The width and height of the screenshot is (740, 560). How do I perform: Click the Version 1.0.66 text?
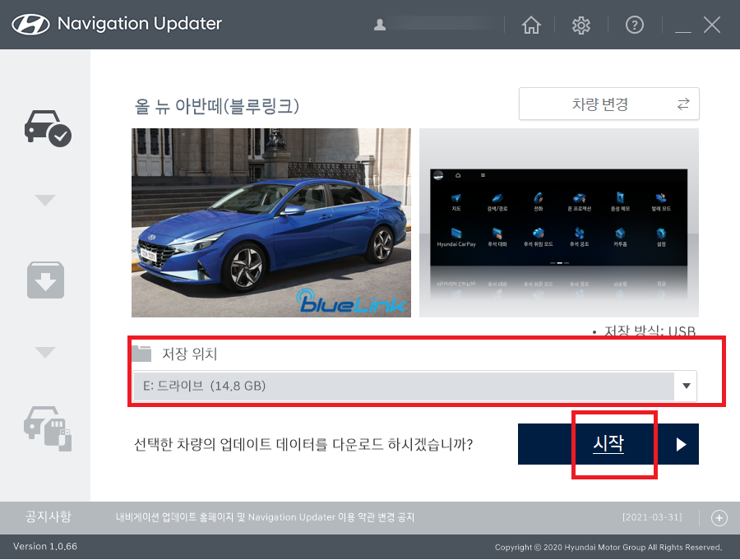coord(45,547)
